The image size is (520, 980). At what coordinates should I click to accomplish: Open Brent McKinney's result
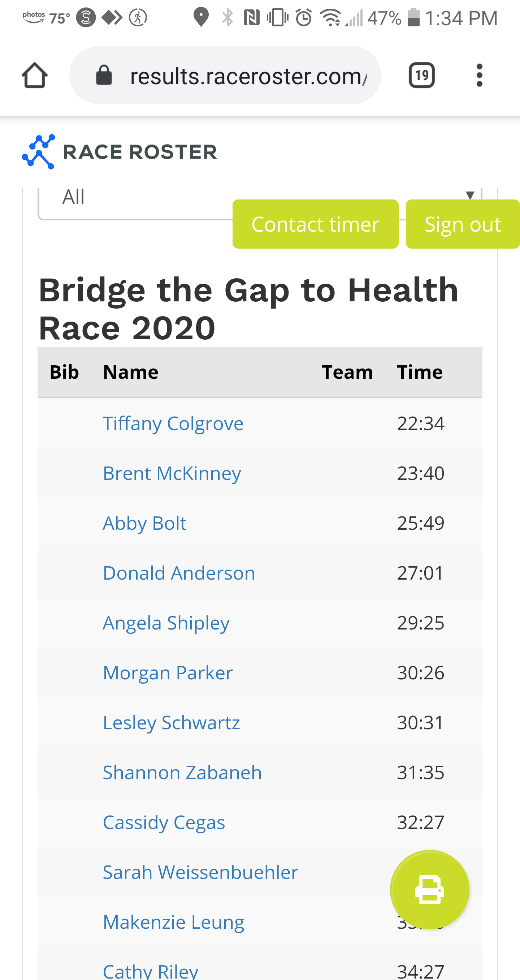pos(172,473)
